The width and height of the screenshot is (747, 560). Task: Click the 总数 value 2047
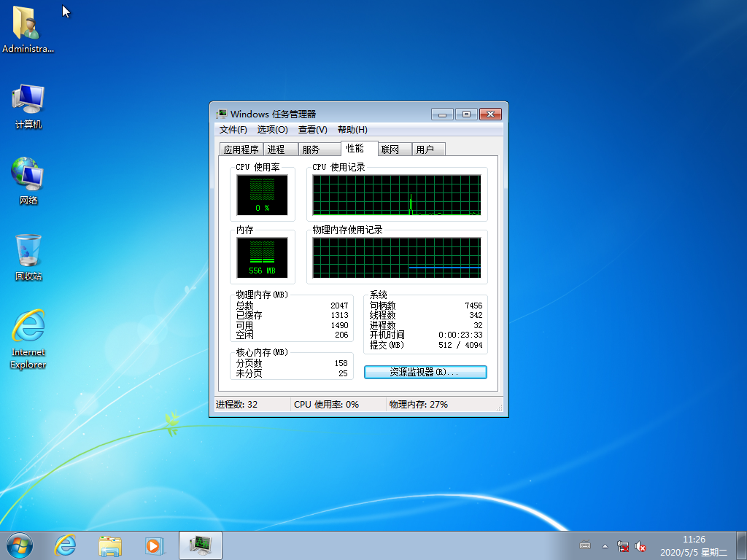(x=339, y=306)
